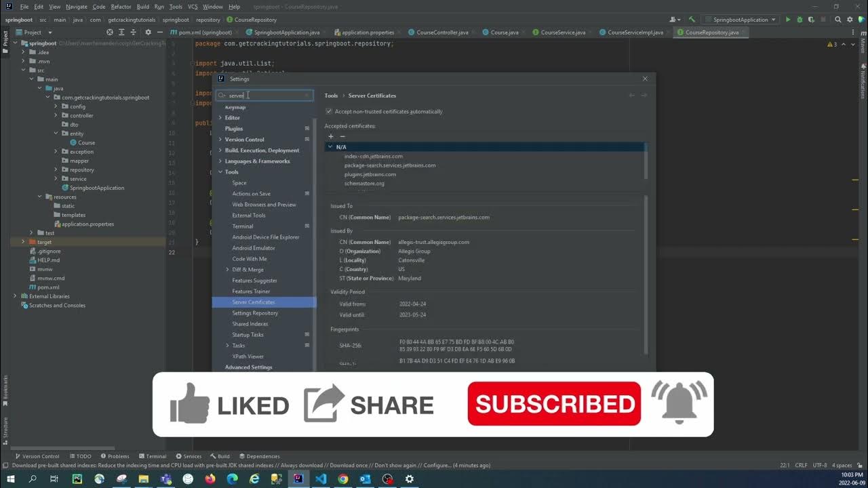The image size is (868, 488).
Task: Expand the target folder in project tree
Action: coord(23,242)
